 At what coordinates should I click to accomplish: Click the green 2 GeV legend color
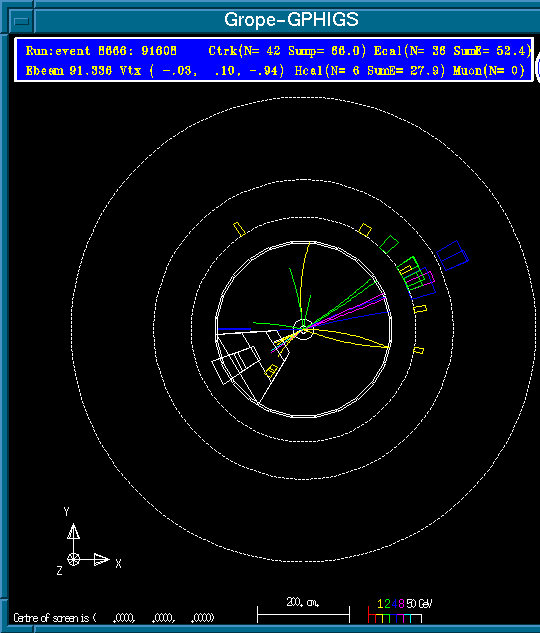click(x=387, y=604)
